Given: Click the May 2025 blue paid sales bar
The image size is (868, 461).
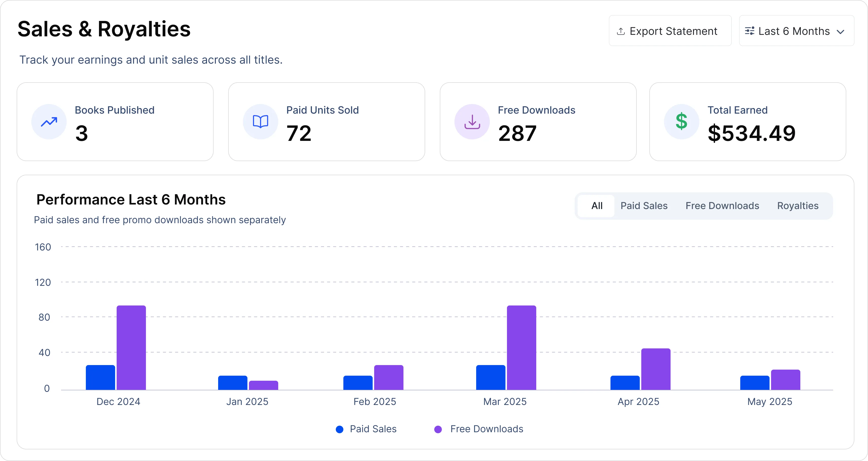Looking at the screenshot, I should tap(755, 383).
